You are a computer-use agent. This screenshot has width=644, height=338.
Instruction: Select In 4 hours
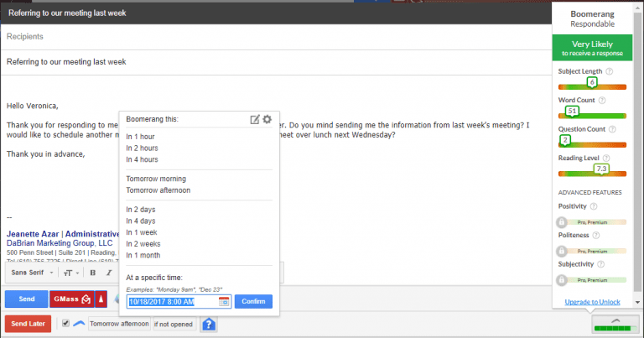[142, 159]
